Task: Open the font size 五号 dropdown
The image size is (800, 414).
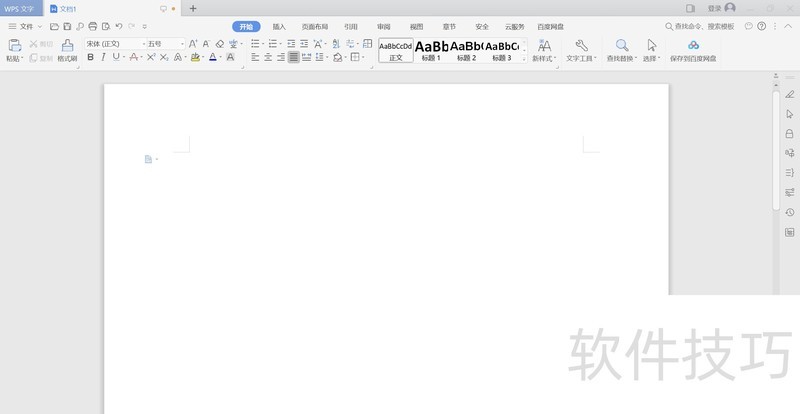Action: tap(182, 44)
